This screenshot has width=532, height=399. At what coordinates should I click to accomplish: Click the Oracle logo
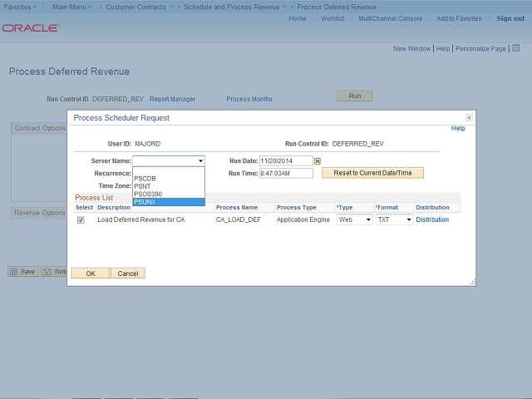tap(31, 27)
